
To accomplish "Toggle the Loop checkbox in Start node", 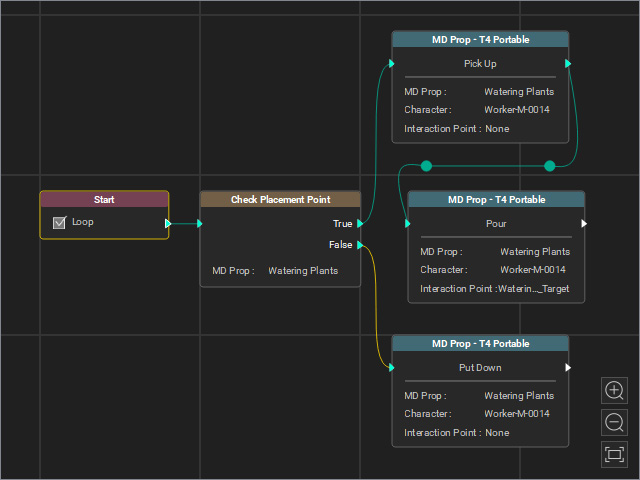I will coord(59,222).
